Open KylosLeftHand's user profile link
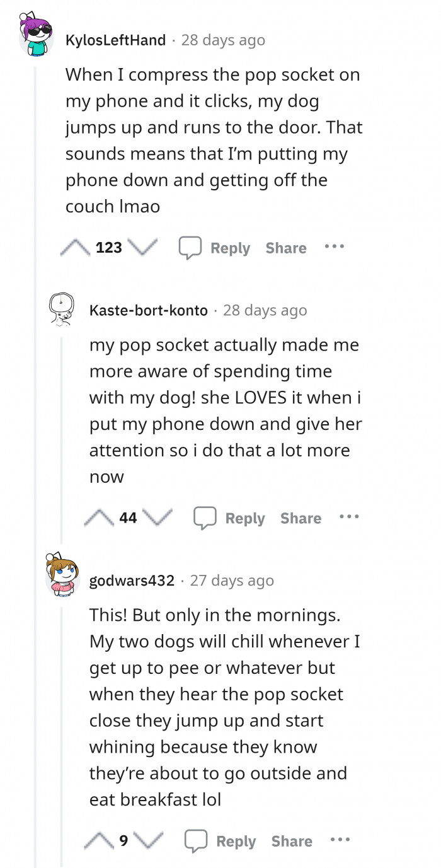The width and height of the screenshot is (441, 868). click(116, 40)
